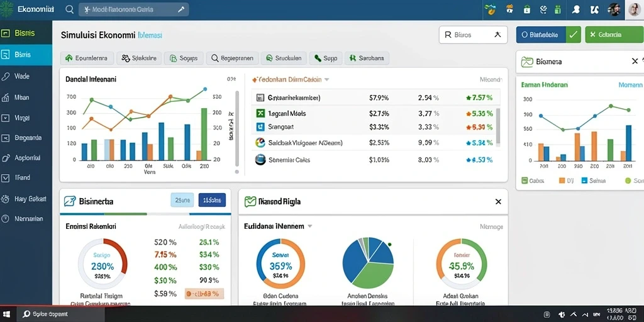Click the magnifier icon in top bar
The image size is (644, 322).
coord(70,9)
